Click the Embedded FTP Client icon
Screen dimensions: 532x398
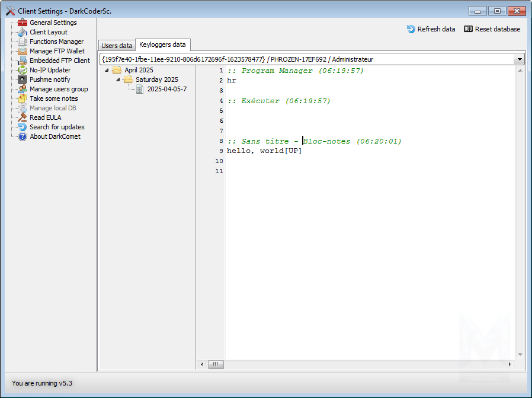[x=23, y=61]
